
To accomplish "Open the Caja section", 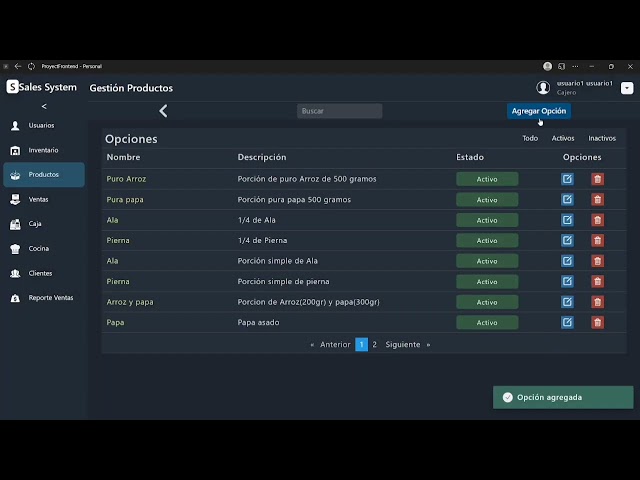I will click(44, 224).
